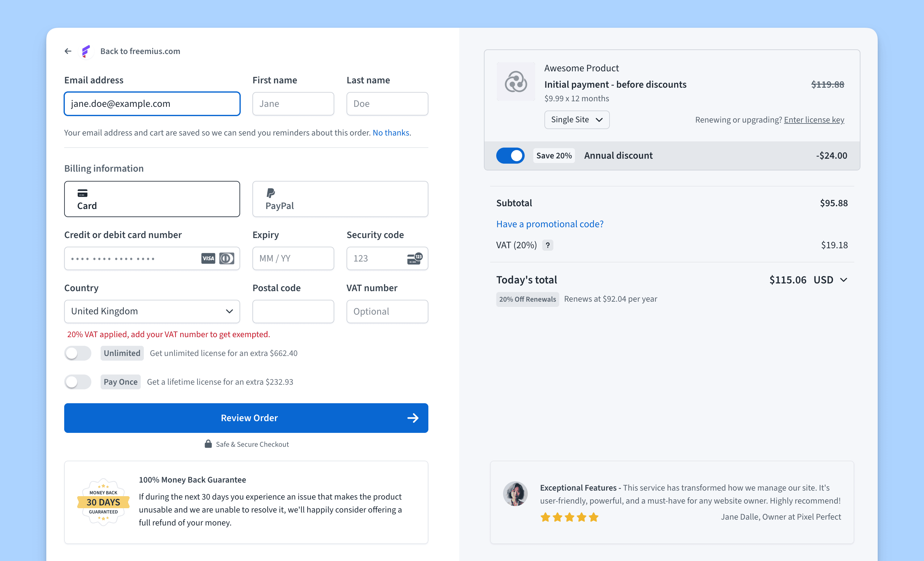
Task: Open the Country dropdown showing United Kingdom
Action: point(152,311)
